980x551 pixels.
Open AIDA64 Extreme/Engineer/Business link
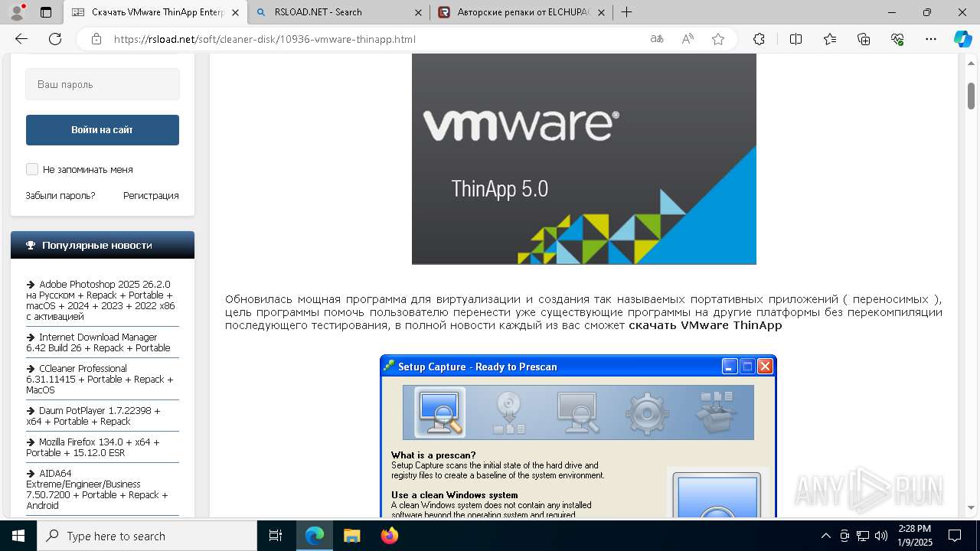[97, 489]
